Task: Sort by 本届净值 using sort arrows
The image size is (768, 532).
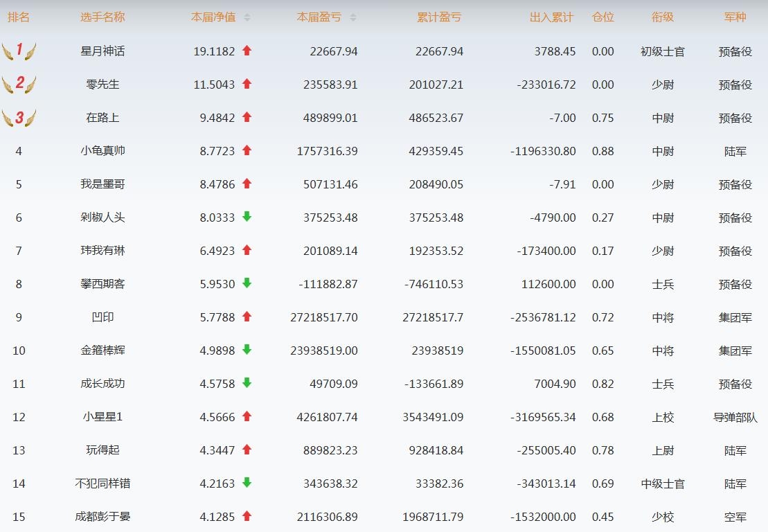Action: [x=247, y=17]
